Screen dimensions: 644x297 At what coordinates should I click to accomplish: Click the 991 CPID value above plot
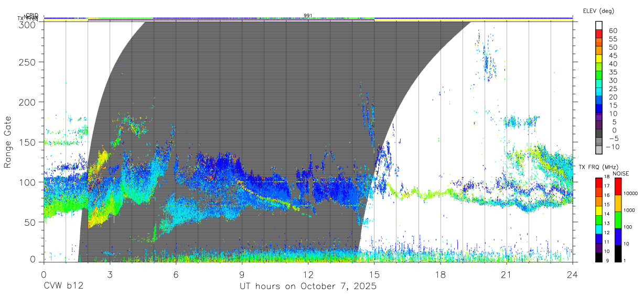click(x=308, y=15)
